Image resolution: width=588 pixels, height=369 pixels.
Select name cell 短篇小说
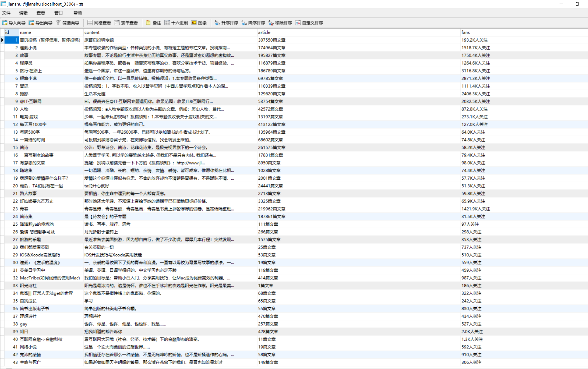pos(51,78)
